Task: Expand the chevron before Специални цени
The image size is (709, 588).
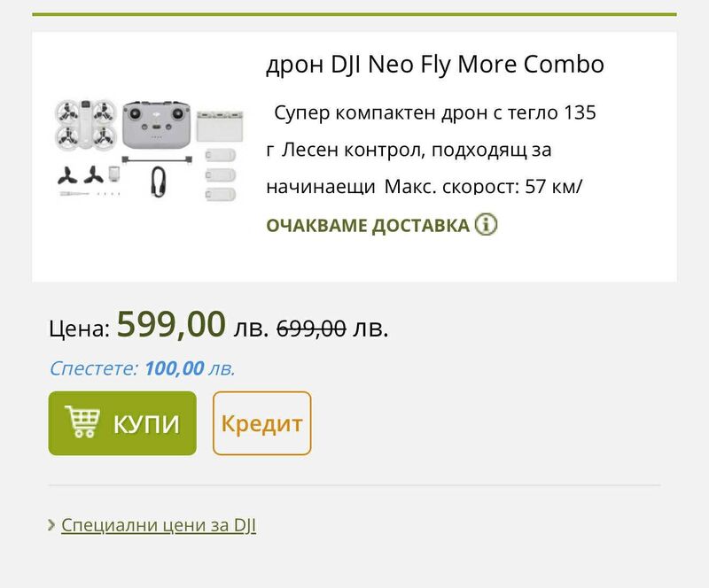Action: pos(52,525)
